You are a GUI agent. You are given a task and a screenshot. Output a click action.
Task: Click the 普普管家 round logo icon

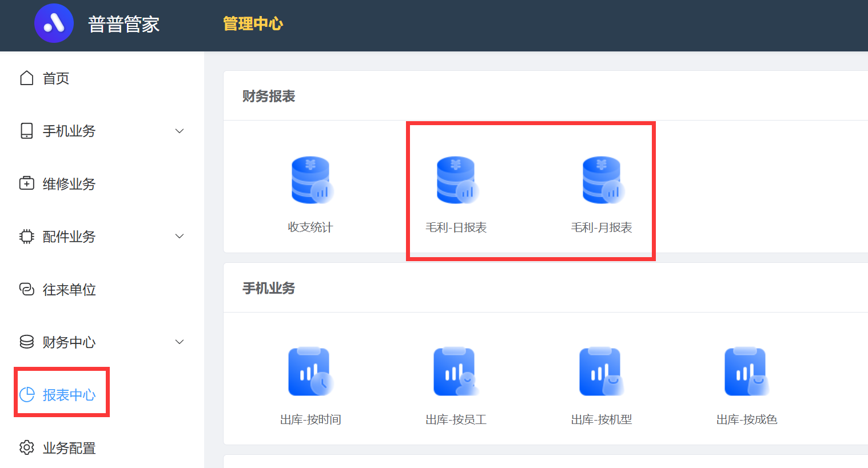click(x=54, y=23)
